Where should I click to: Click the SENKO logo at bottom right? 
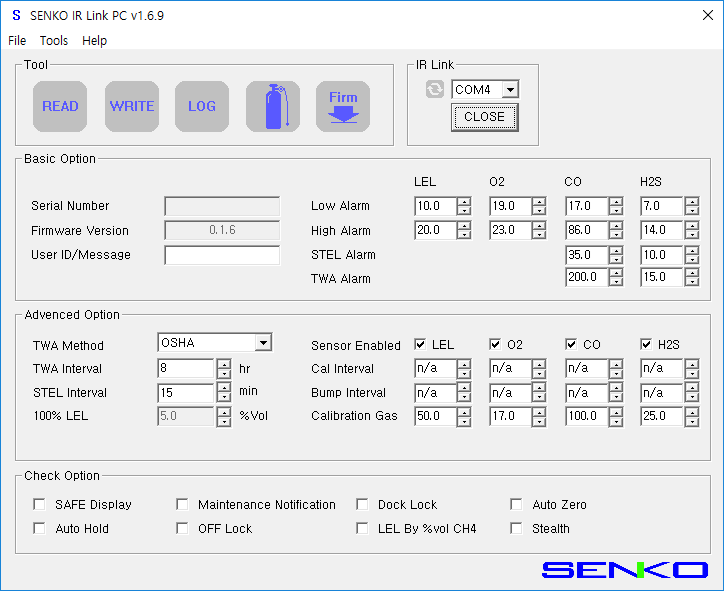(x=624, y=570)
